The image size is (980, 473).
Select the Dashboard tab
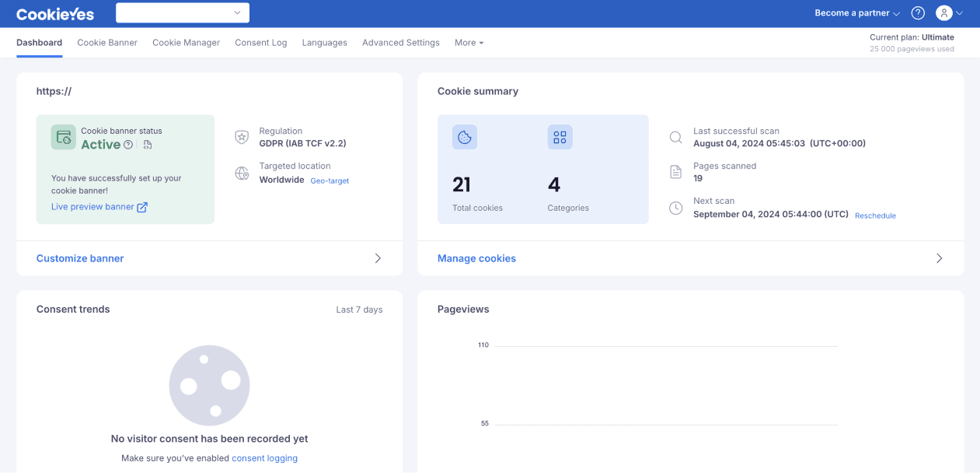[x=40, y=43]
